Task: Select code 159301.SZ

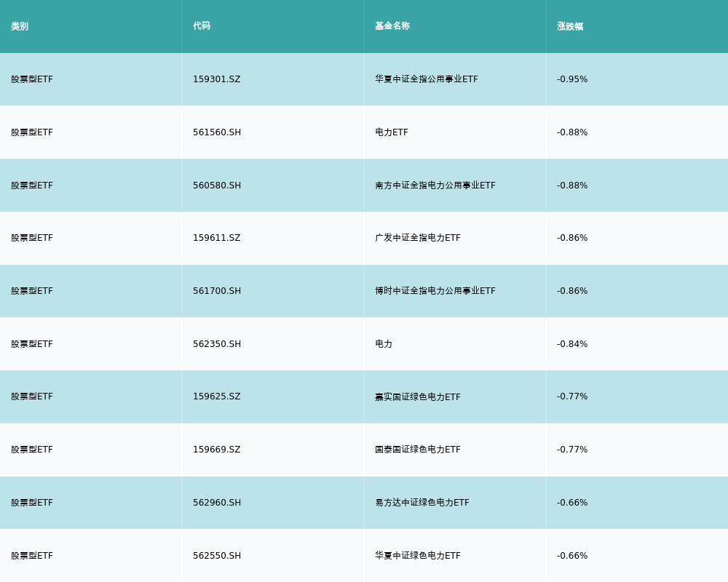Action: click(217, 79)
